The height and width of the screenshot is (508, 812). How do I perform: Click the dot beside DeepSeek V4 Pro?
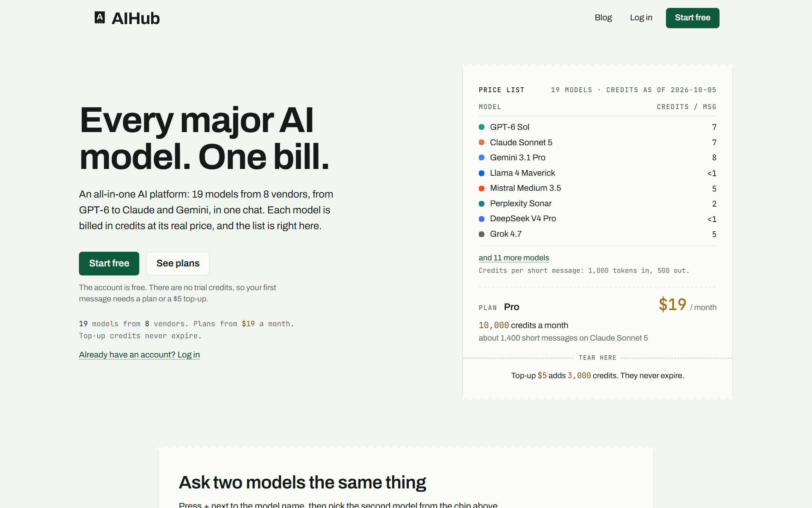pyautogui.click(x=482, y=219)
